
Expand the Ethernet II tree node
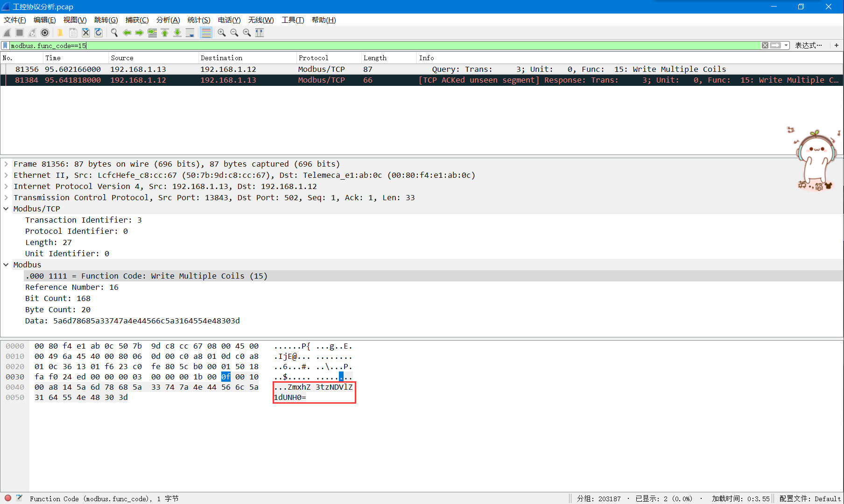[x=6, y=175]
